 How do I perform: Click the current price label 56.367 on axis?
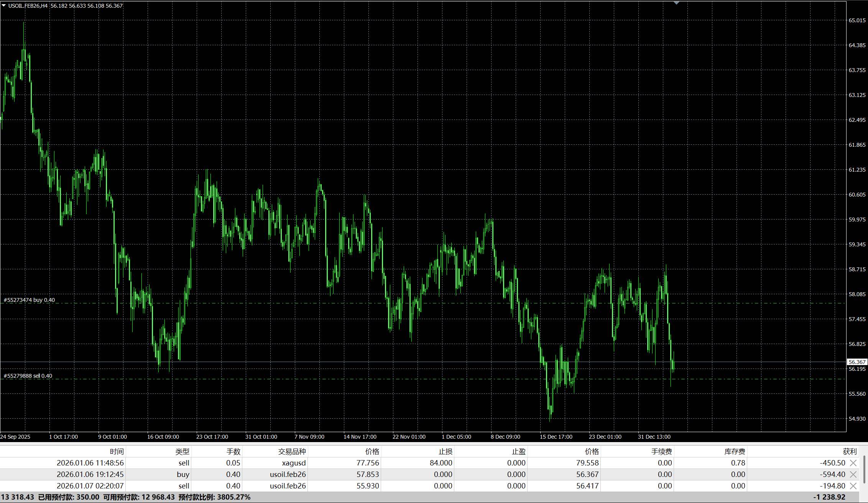point(856,362)
